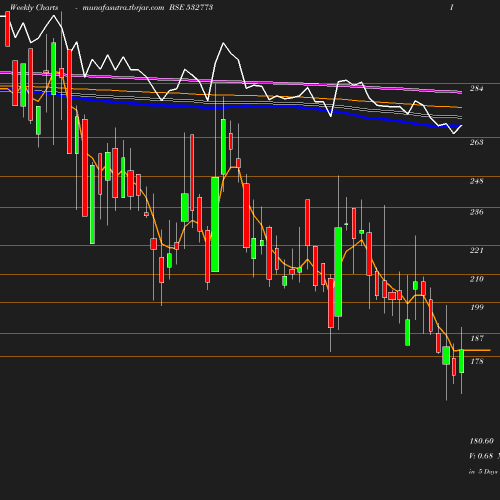Click the 187 price axis label
500x500 pixels.
(x=477, y=338)
